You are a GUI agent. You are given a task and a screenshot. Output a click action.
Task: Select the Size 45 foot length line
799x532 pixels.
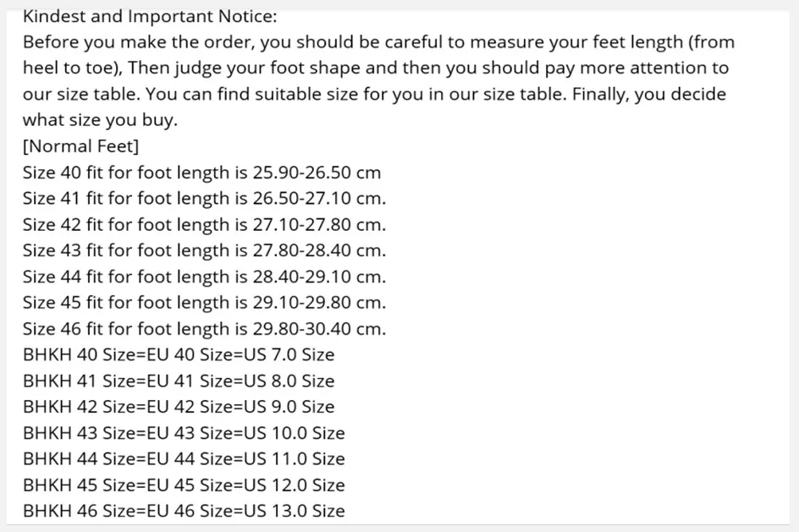click(204, 303)
